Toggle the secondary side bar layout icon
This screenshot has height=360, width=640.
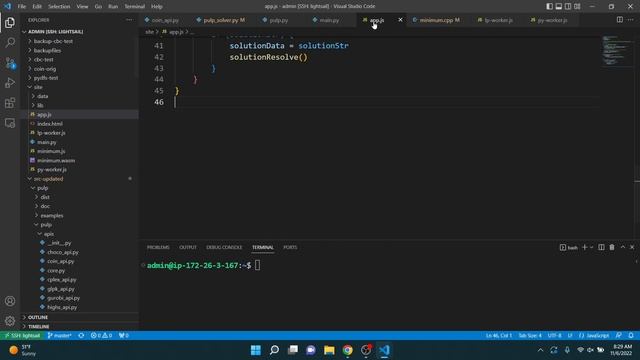click(568, 6)
